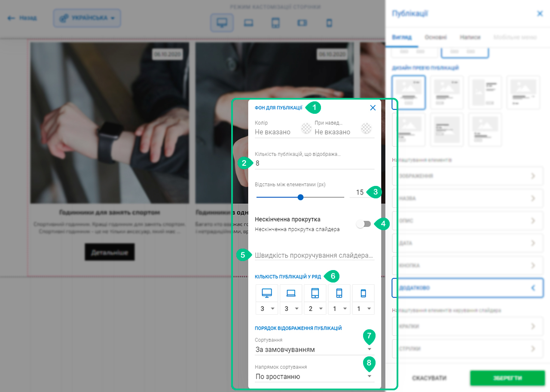
Task: Expand the ЗОБРАЖЕННЯ settings row
Action: click(467, 176)
